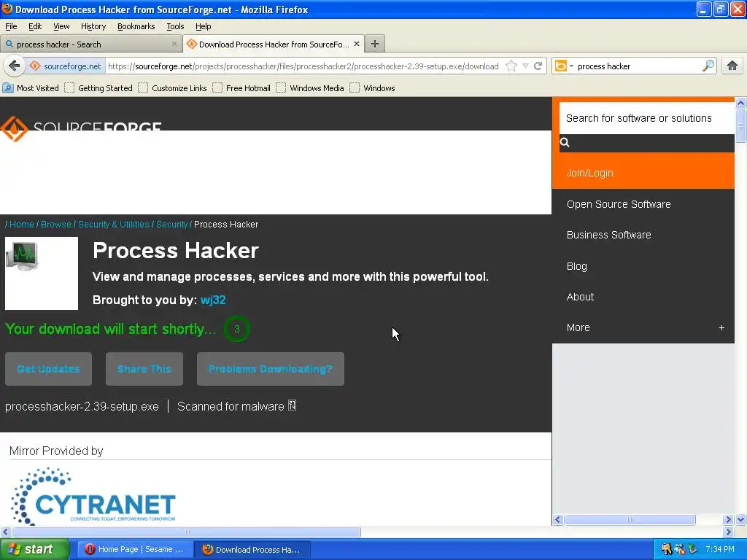Close the Download Process Hacker tab
This screenshot has width=747, height=560.
(356, 44)
